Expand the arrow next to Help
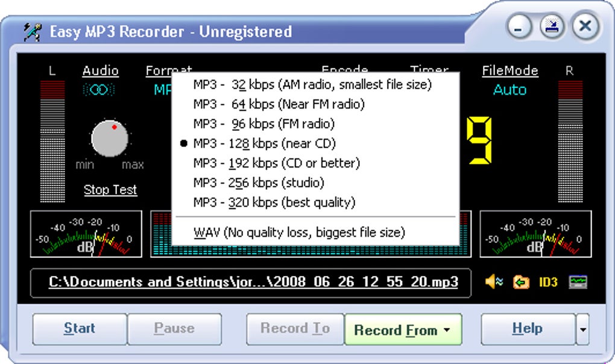 point(583,329)
